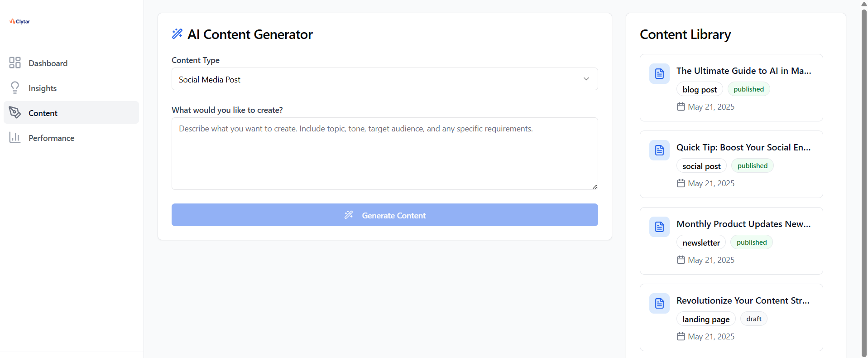Click calendar icon under Quick Tip item
Screen dimensions: 868x358
[681, 183]
